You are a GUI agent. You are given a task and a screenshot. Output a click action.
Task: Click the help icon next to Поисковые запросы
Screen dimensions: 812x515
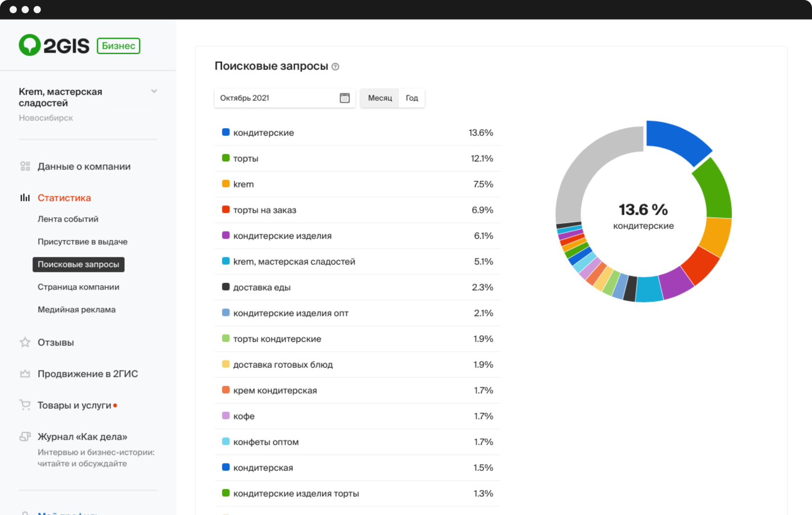(335, 67)
